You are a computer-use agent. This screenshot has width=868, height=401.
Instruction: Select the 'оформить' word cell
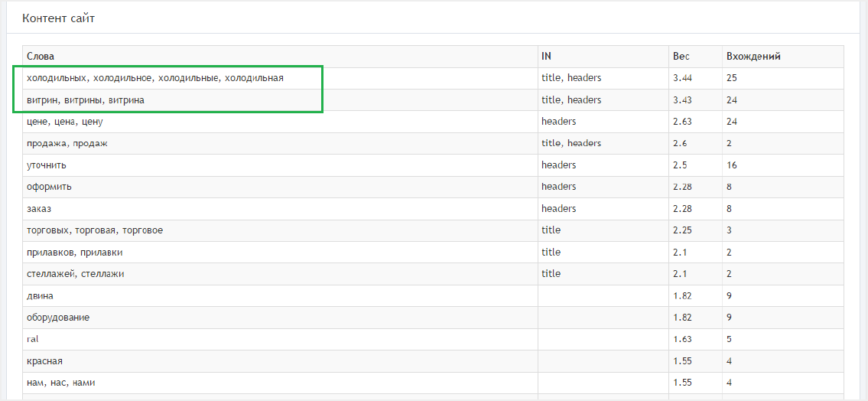click(280, 187)
